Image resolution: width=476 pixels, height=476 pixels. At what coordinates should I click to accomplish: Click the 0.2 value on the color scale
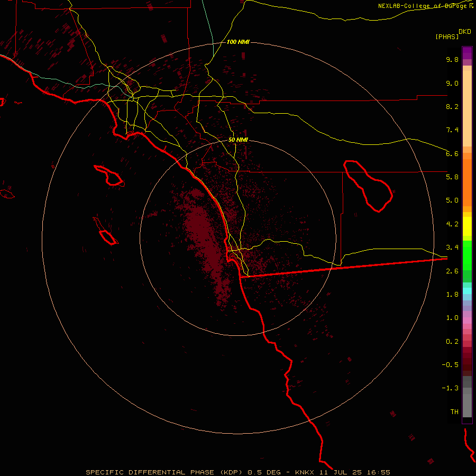tap(452, 342)
